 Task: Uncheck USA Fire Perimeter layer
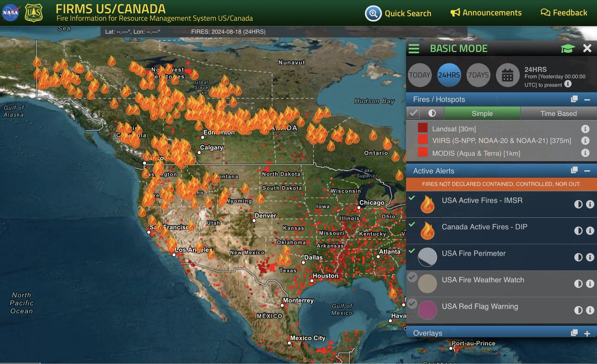(x=411, y=251)
